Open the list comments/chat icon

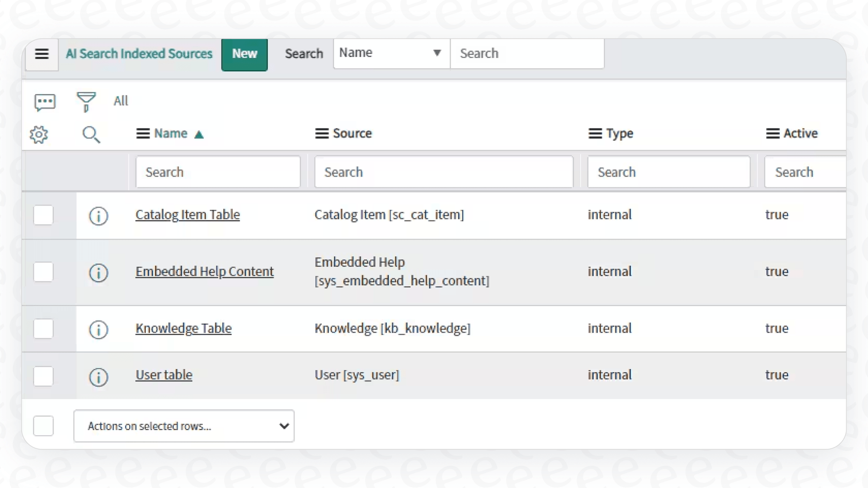point(44,101)
